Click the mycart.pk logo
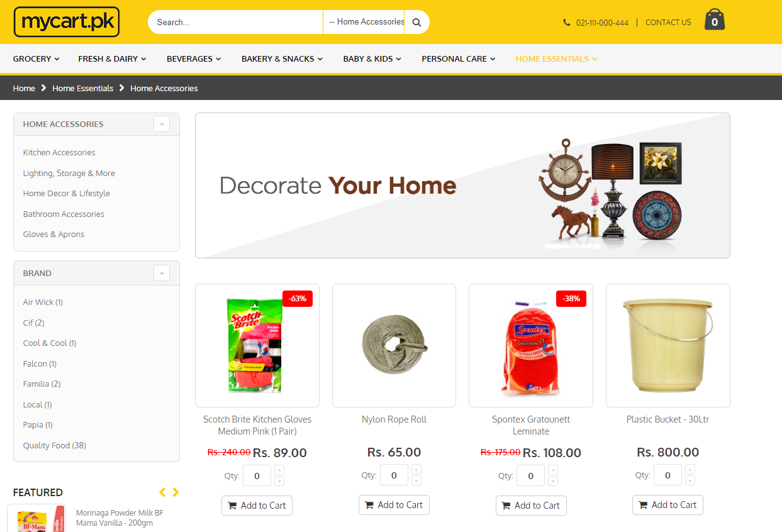This screenshot has height=532, width=782. pos(67,22)
